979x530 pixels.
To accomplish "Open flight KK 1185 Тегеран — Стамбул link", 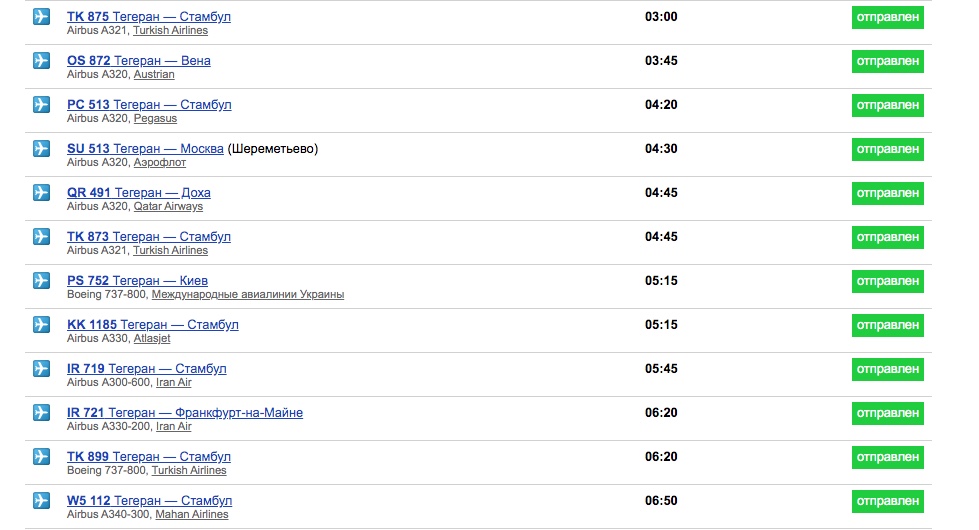I will 152,325.
